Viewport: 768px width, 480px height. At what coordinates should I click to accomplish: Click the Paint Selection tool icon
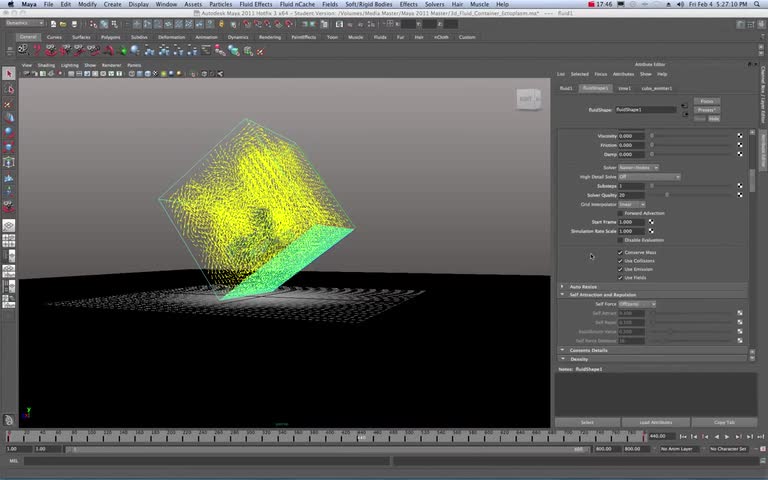(9, 103)
